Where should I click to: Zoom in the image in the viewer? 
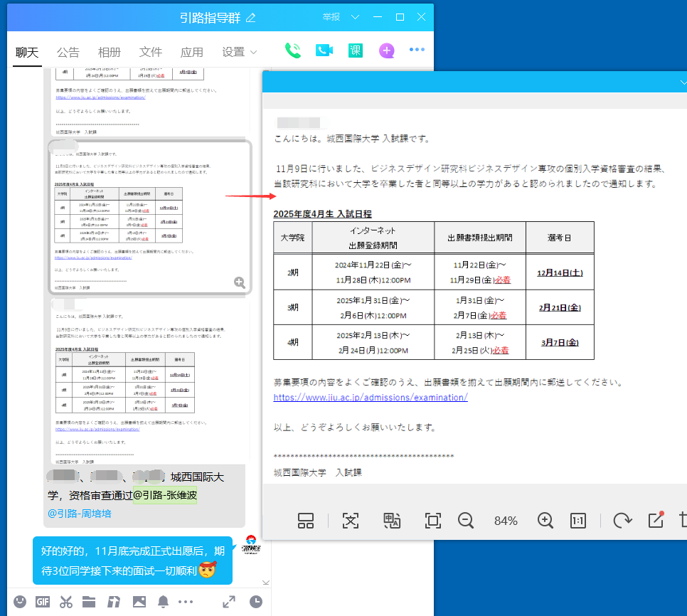pos(545,521)
